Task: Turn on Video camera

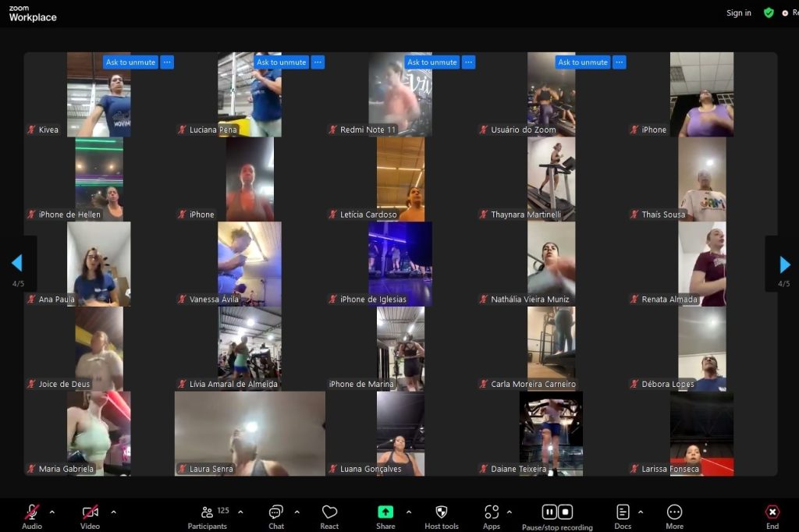Action: pyautogui.click(x=91, y=512)
